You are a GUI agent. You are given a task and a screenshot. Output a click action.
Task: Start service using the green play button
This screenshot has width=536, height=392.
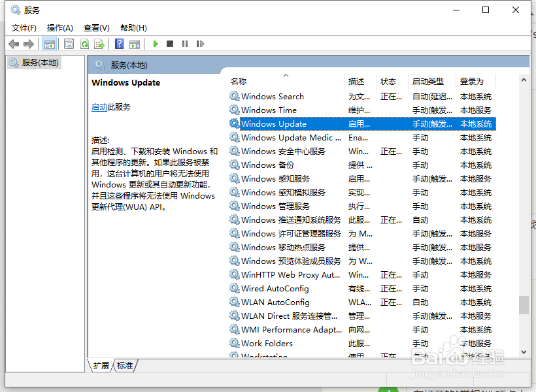pyautogui.click(x=156, y=44)
